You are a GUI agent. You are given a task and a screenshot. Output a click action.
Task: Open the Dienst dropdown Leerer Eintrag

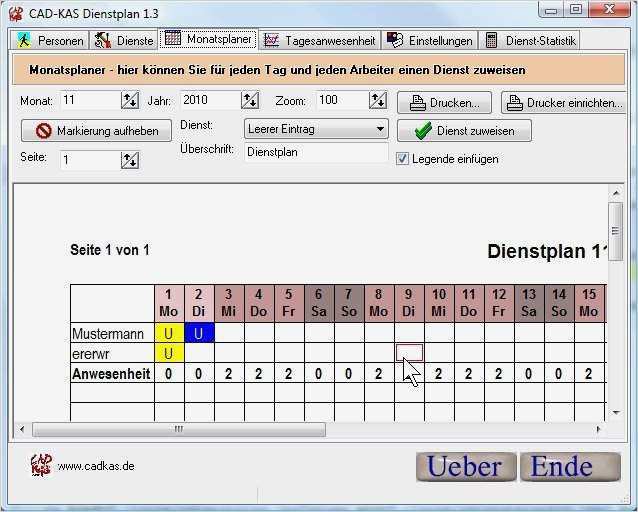(317, 129)
